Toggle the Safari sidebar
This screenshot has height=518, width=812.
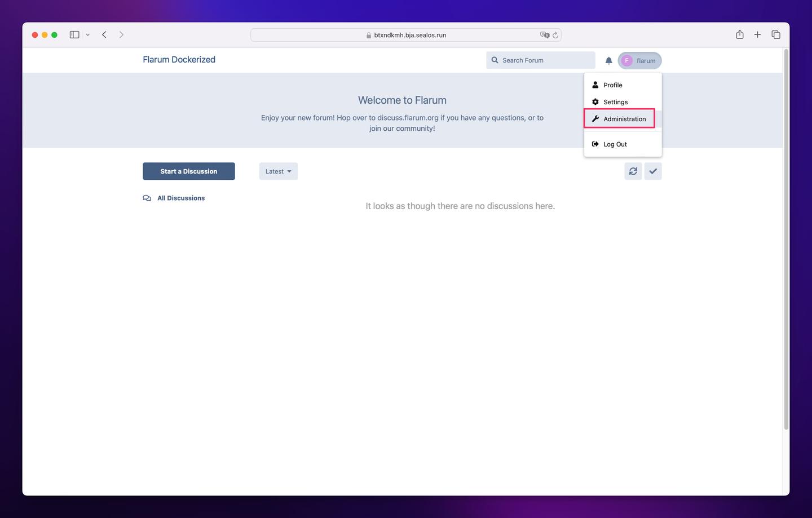[x=74, y=35]
